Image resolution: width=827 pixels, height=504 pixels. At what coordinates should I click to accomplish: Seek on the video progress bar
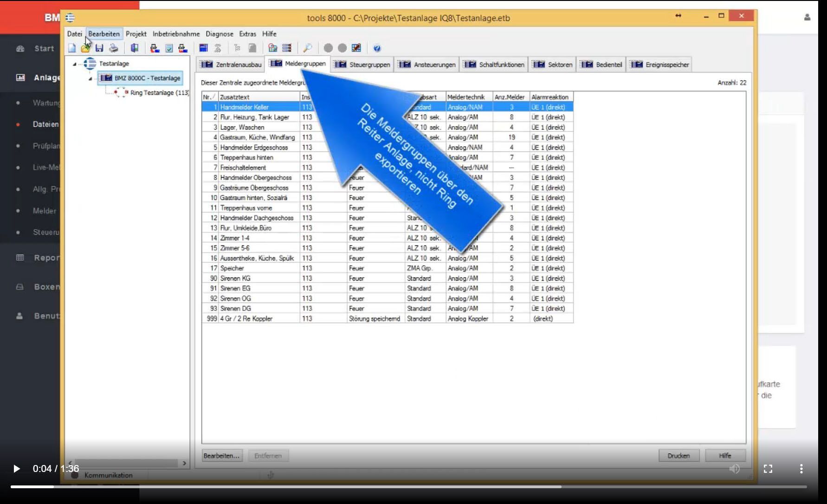pyautogui.click(x=408, y=487)
